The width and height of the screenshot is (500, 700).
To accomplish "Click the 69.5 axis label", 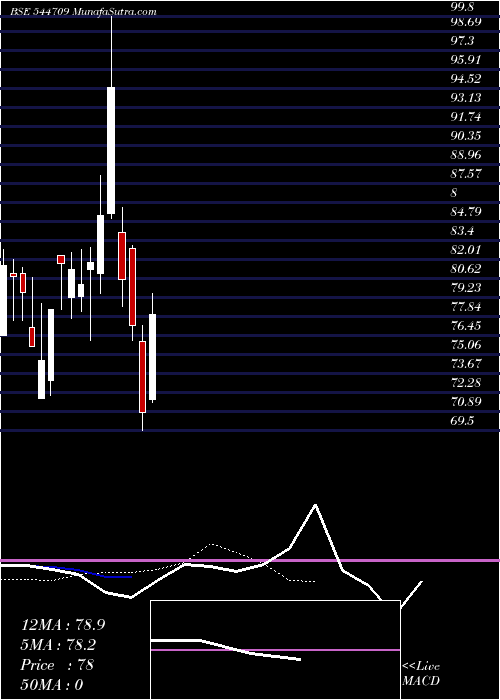I will tap(462, 421).
